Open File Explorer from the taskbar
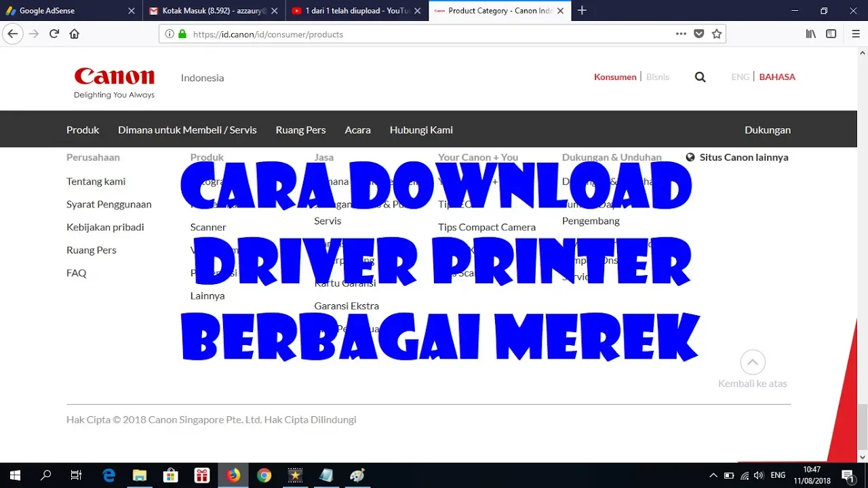The width and height of the screenshot is (868, 488). pos(140,475)
